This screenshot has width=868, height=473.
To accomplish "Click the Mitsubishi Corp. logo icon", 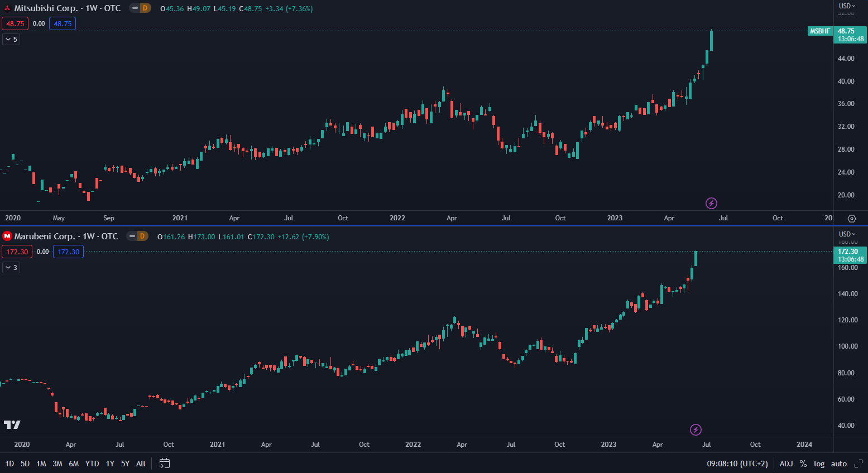I will 7,8.
